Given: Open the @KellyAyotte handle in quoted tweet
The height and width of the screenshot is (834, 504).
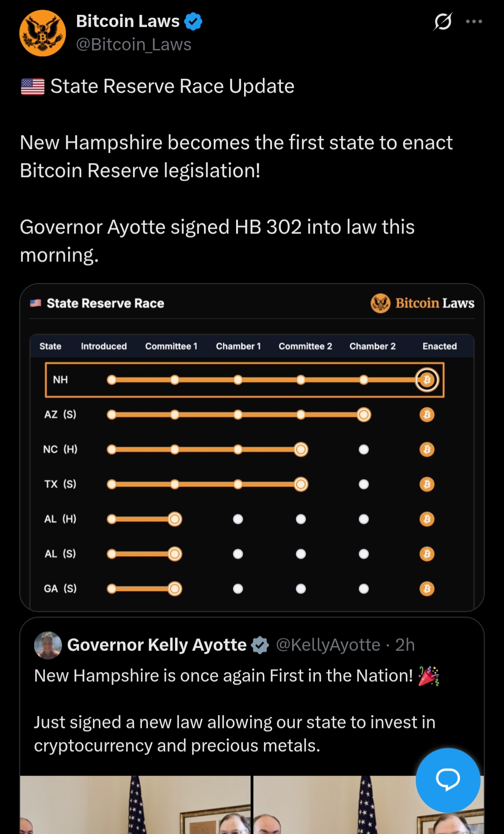Looking at the screenshot, I should point(328,645).
